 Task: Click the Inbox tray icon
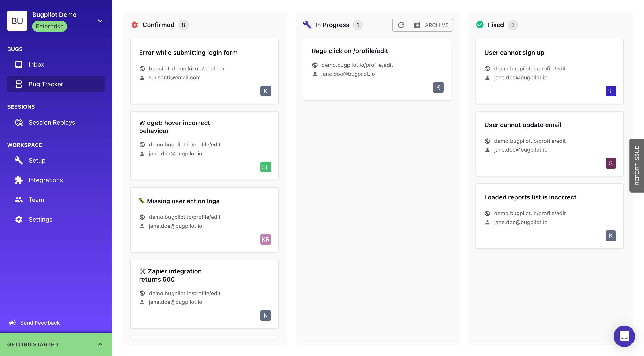tap(19, 64)
